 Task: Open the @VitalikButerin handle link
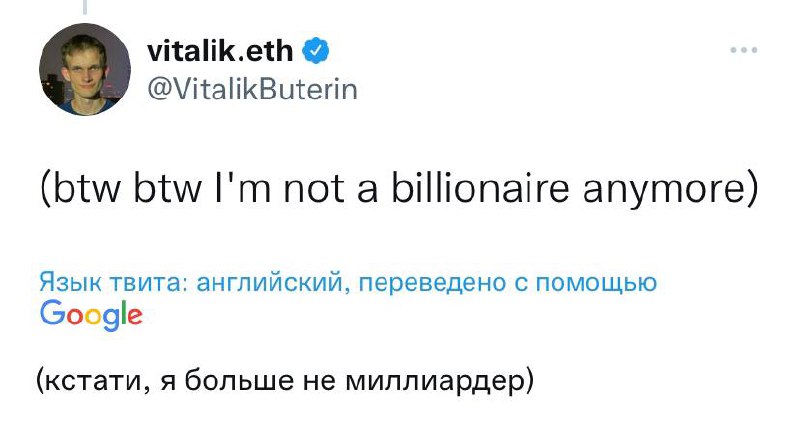pos(251,89)
